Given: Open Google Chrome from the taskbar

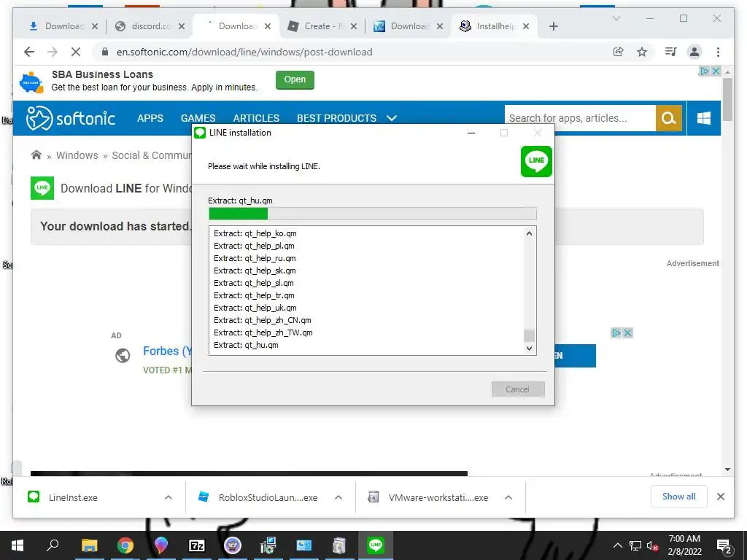Looking at the screenshot, I should pos(125,545).
